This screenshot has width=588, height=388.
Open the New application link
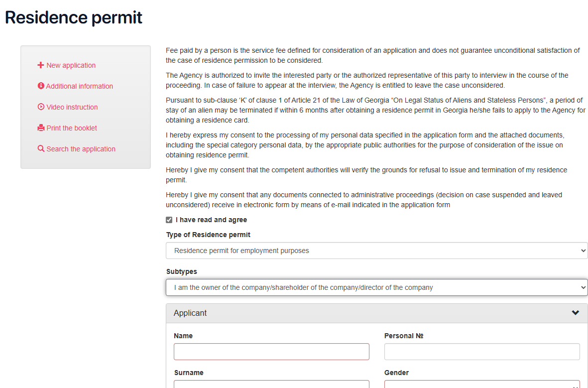71,65
